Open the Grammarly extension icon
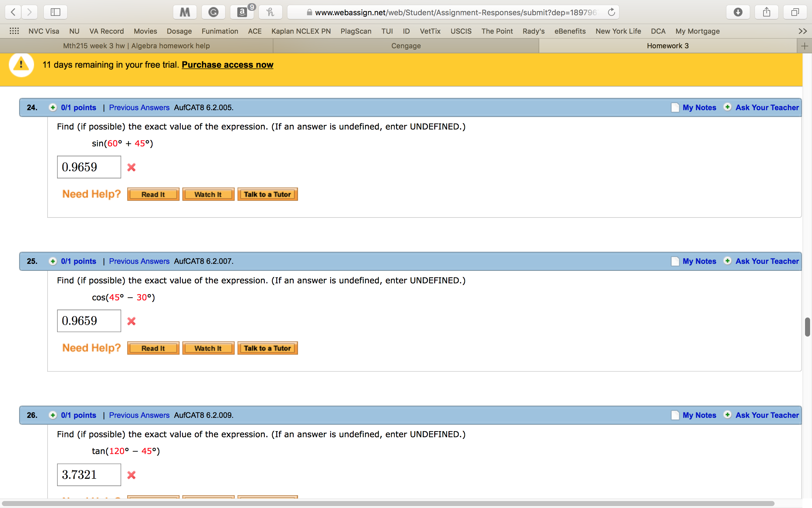812x508 pixels. tap(213, 12)
